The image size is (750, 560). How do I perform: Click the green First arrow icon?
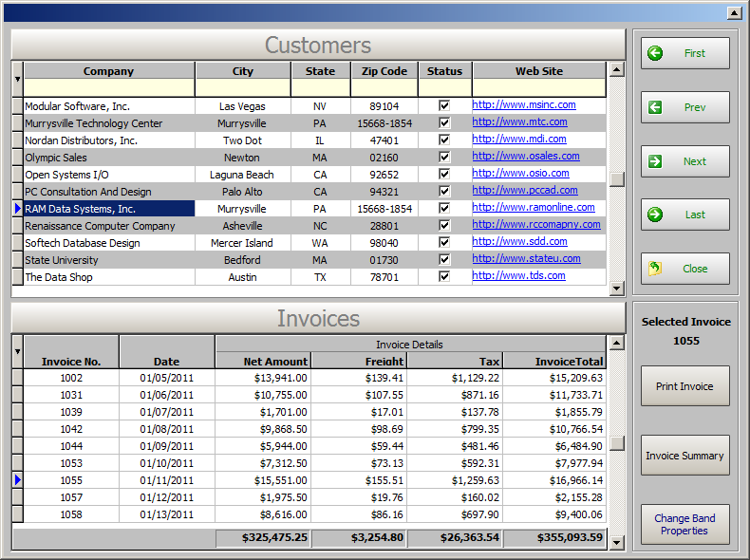[x=655, y=54]
